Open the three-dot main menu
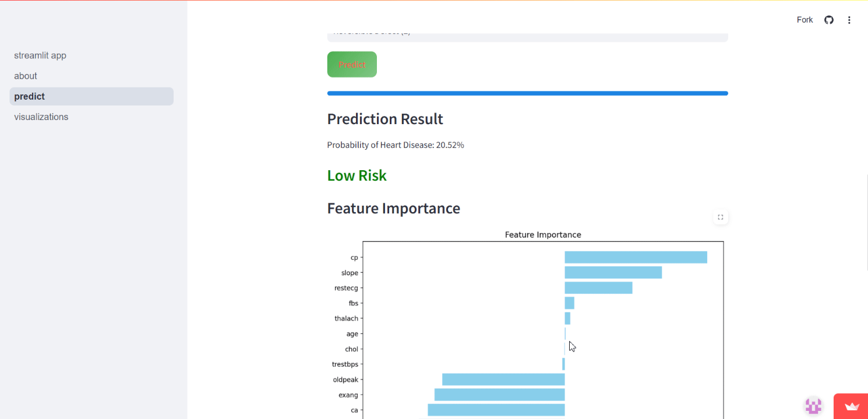This screenshot has width=868, height=419. click(x=849, y=20)
